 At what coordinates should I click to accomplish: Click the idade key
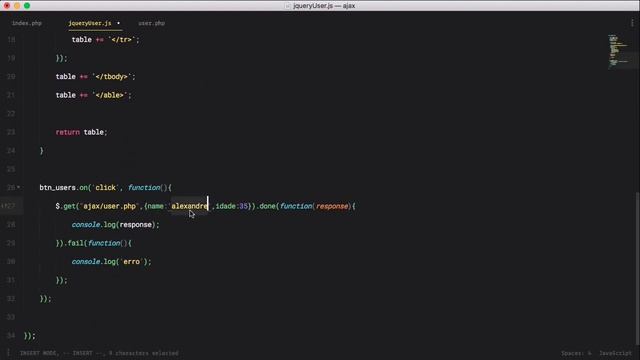tap(225, 206)
